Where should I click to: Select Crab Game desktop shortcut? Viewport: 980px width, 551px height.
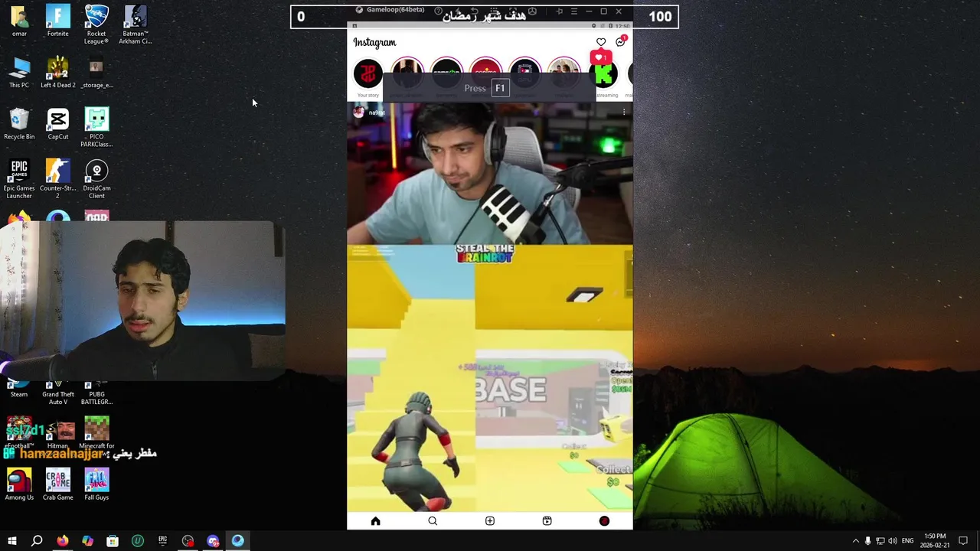[x=57, y=484]
